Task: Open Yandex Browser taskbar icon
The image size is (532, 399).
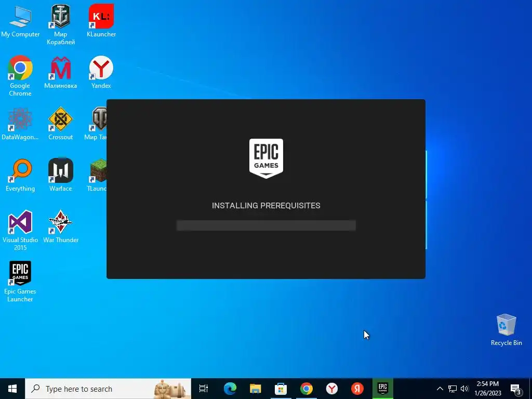Action: [331, 389]
